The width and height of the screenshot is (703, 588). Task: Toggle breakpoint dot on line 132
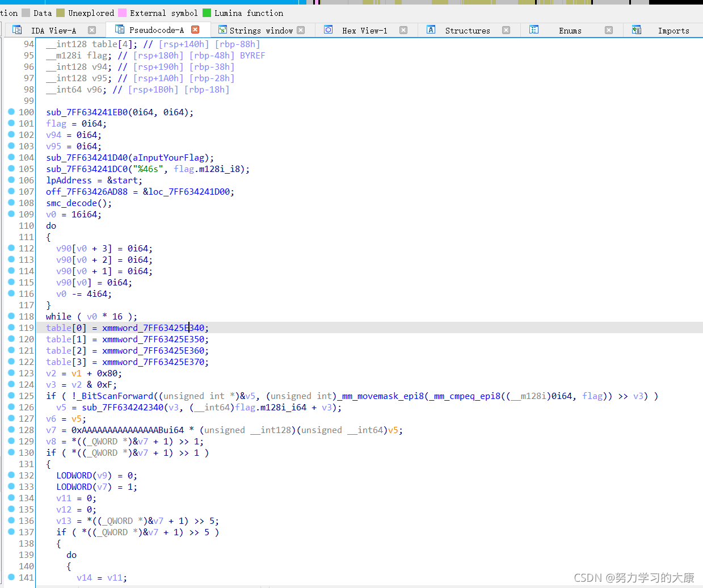click(11, 475)
